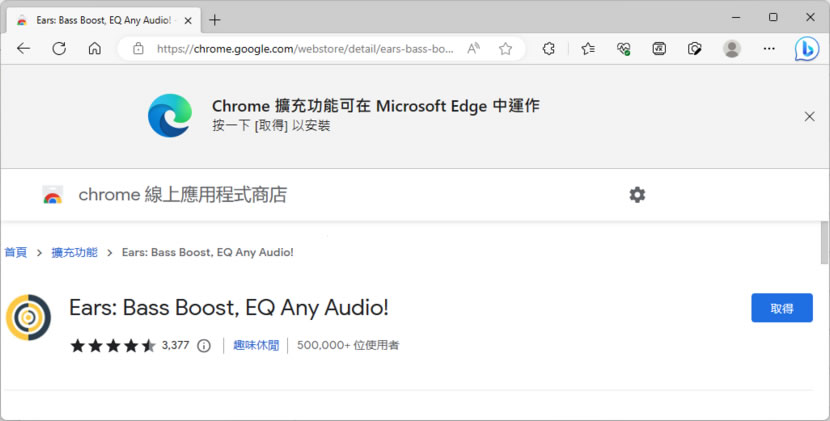The width and height of the screenshot is (830, 421).
Task: Open the 趣味休閒 category link
Action: (x=256, y=345)
